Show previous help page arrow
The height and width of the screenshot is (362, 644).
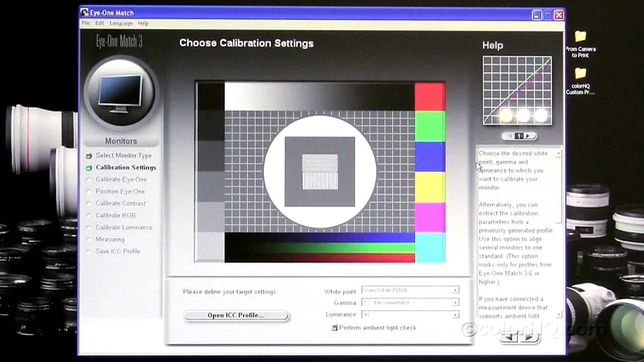[x=509, y=136]
